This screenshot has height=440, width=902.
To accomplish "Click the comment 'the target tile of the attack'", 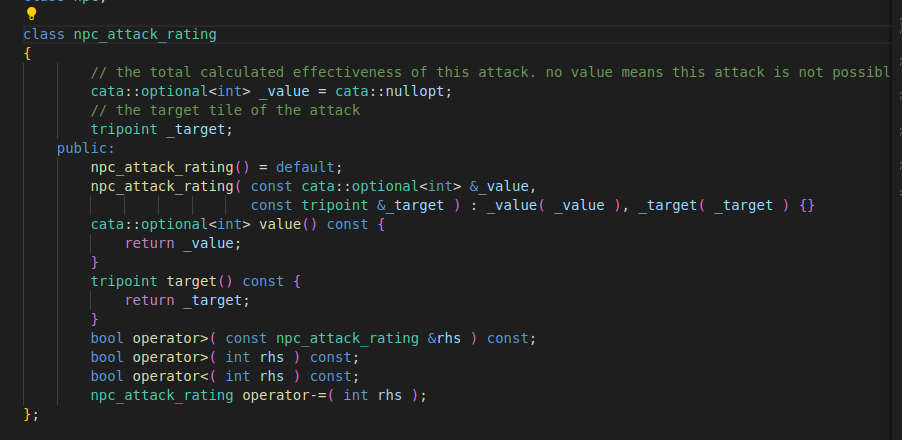I will (226, 110).
